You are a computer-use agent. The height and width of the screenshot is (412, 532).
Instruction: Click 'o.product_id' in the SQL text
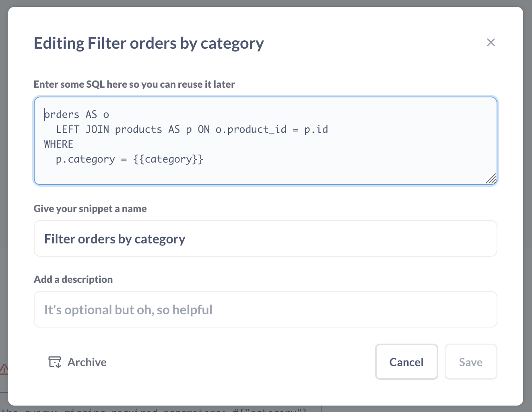pos(251,130)
